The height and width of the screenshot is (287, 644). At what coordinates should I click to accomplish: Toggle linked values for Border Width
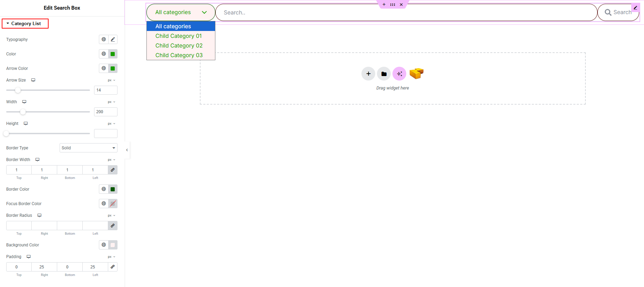point(113,170)
